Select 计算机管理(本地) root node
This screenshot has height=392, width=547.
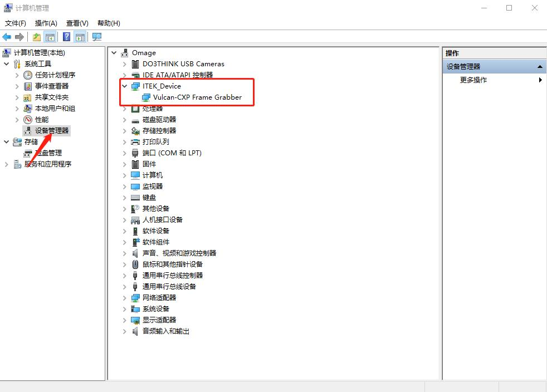(39, 53)
